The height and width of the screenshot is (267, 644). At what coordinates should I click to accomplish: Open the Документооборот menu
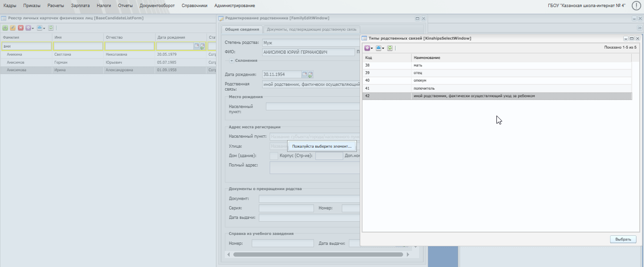coord(157,6)
